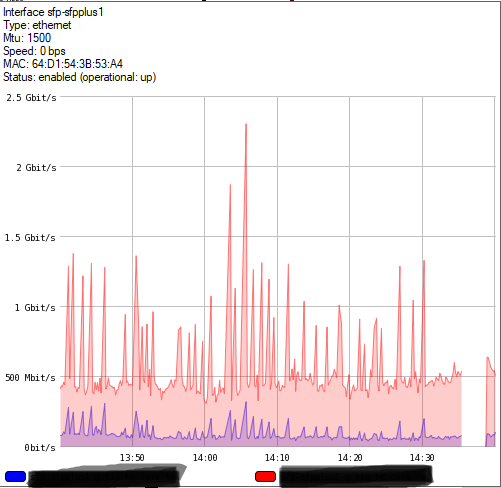The image size is (501, 488).
Task: Select the 13:50 time axis label
Action: (x=132, y=458)
